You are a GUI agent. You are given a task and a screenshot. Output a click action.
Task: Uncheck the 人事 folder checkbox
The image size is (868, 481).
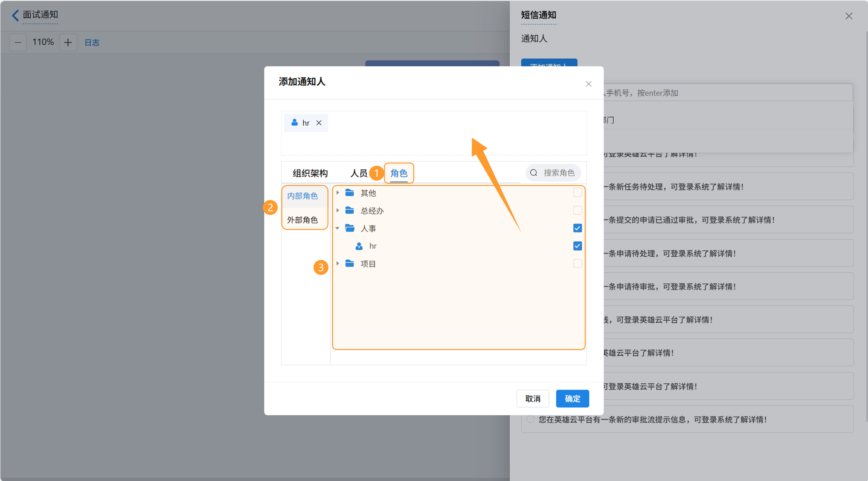pos(577,228)
